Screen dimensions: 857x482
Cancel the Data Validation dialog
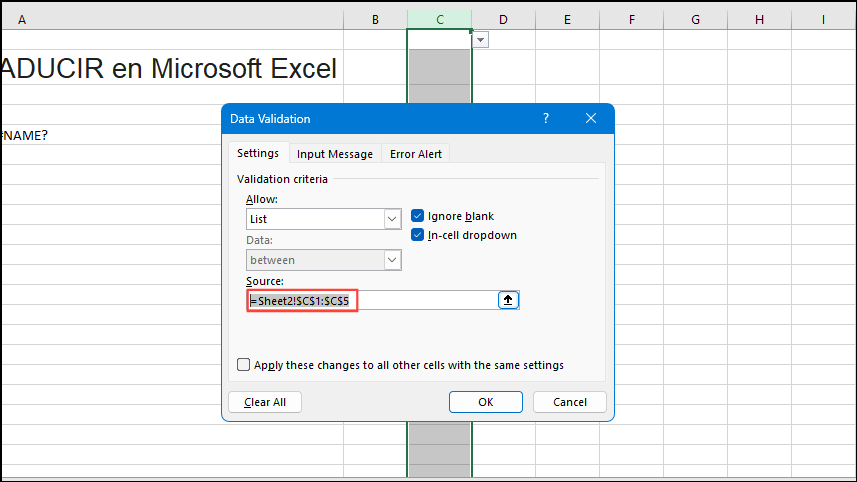pos(570,402)
